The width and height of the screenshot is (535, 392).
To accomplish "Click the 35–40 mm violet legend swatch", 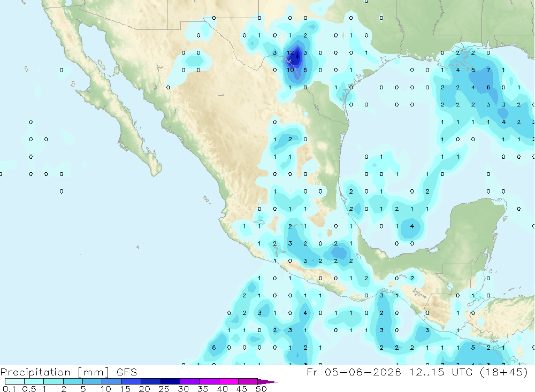I will pos(209,381).
